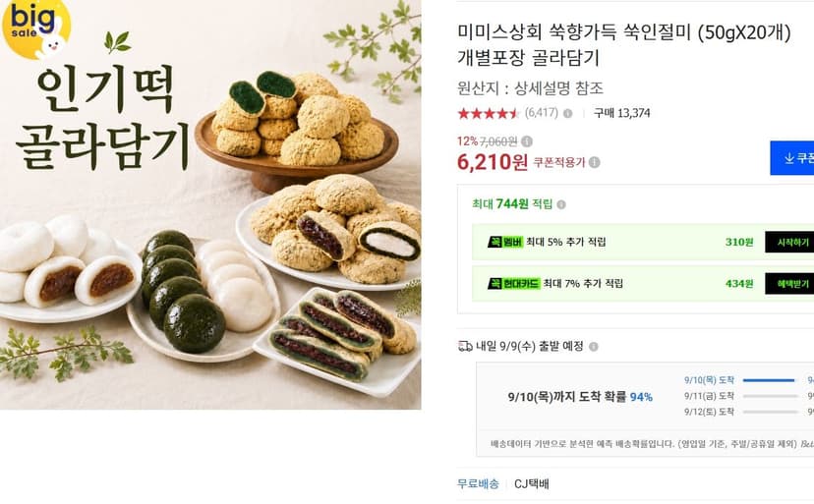Viewport: 814px width, 504px height.
Task: Click the 시작하기 button for 멤버 적립
Action: coord(789,242)
